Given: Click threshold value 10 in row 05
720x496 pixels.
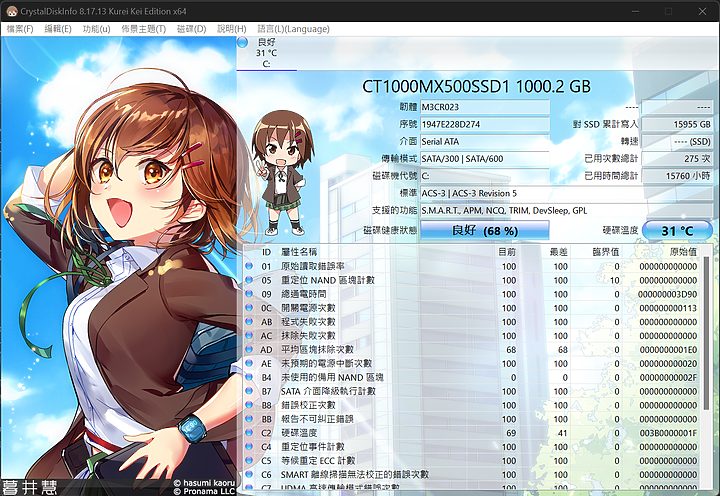Looking at the screenshot, I should pos(614,280).
